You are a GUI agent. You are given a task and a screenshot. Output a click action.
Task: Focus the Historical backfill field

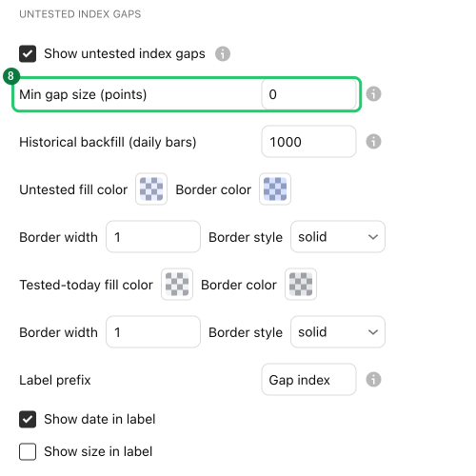pyautogui.click(x=308, y=142)
